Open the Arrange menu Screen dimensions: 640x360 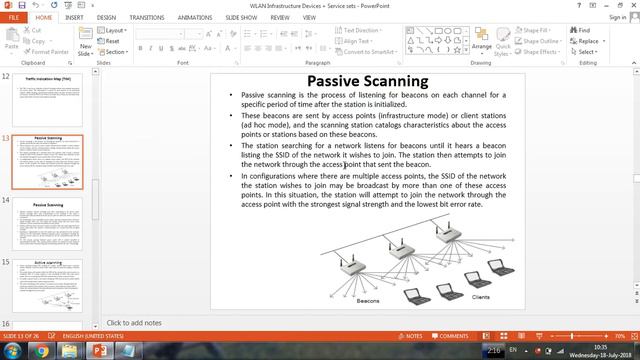point(482,41)
